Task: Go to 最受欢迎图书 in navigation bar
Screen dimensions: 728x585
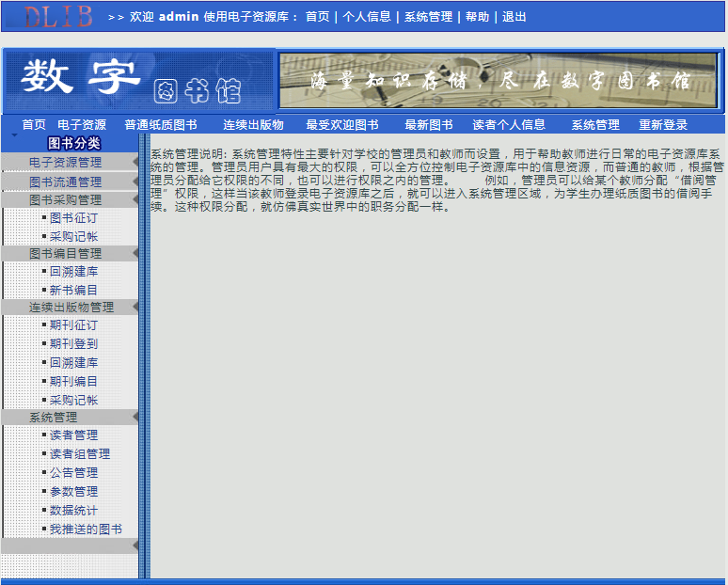Action: tap(341, 124)
